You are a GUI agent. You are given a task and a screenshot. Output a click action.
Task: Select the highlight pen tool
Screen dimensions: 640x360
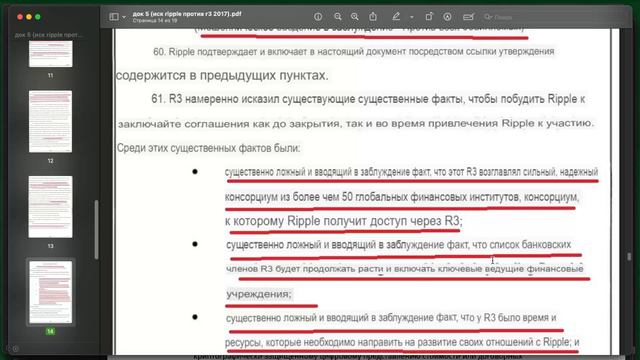(x=396, y=16)
